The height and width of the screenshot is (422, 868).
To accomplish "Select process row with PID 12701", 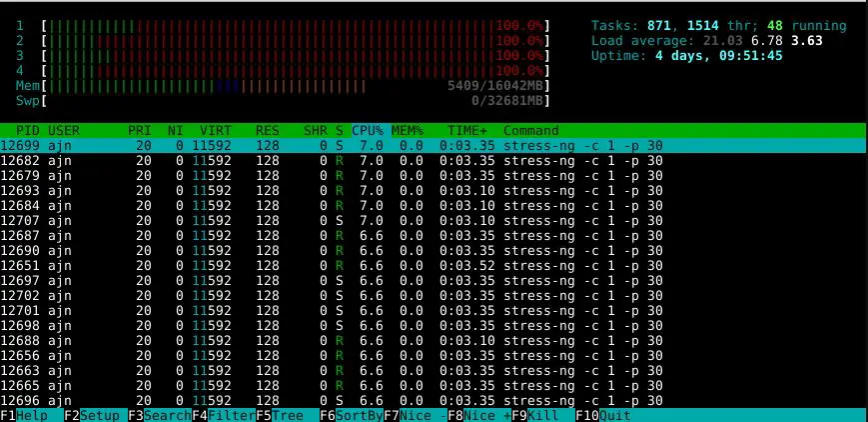I will [x=433, y=311].
